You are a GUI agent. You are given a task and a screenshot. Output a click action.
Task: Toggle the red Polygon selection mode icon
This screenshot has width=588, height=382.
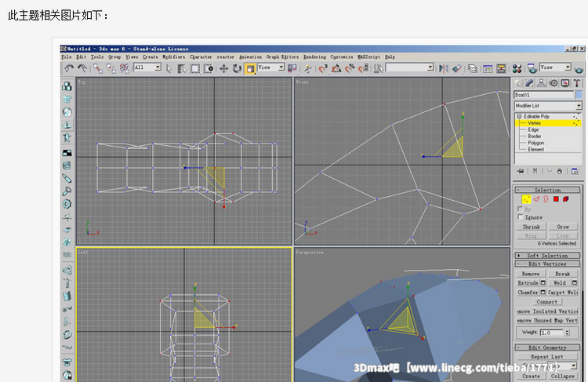[556, 199]
